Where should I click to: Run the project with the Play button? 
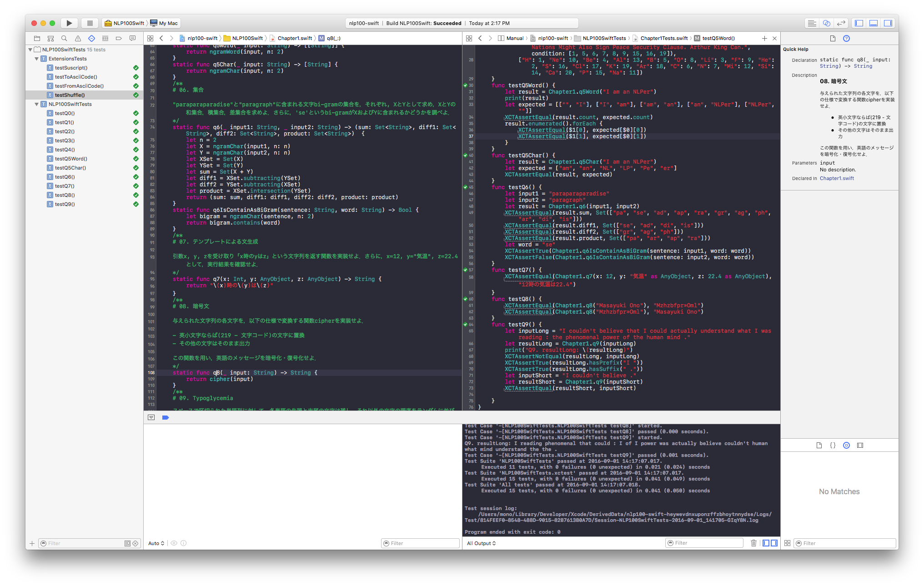coord(69,23)
